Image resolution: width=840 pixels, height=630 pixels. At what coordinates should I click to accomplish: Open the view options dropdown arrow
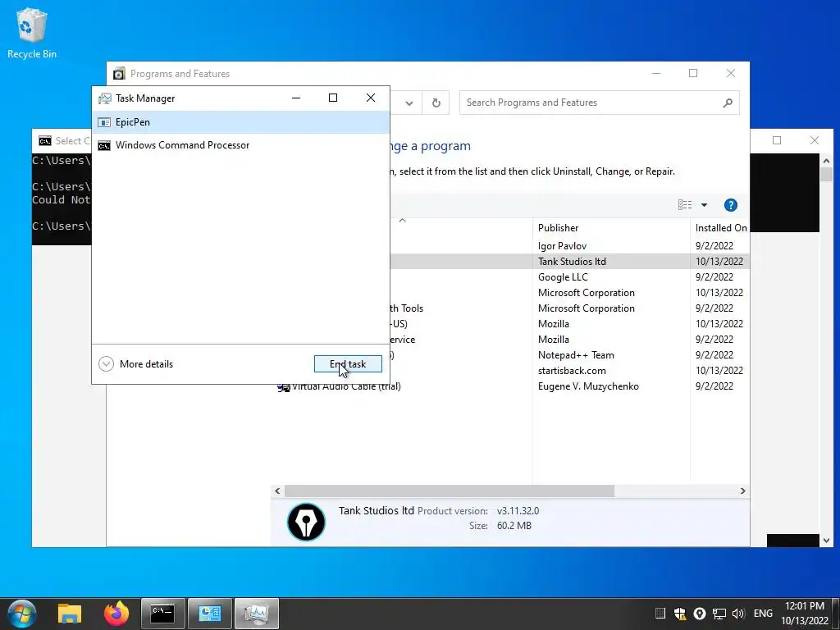[704, 205]
